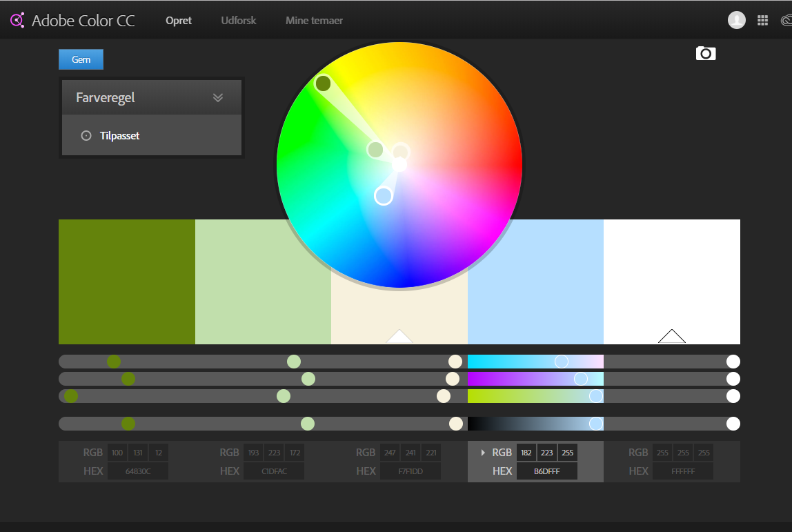Set white swatch as base color triangle
This screenshot has height=532, width=792.
671,337
